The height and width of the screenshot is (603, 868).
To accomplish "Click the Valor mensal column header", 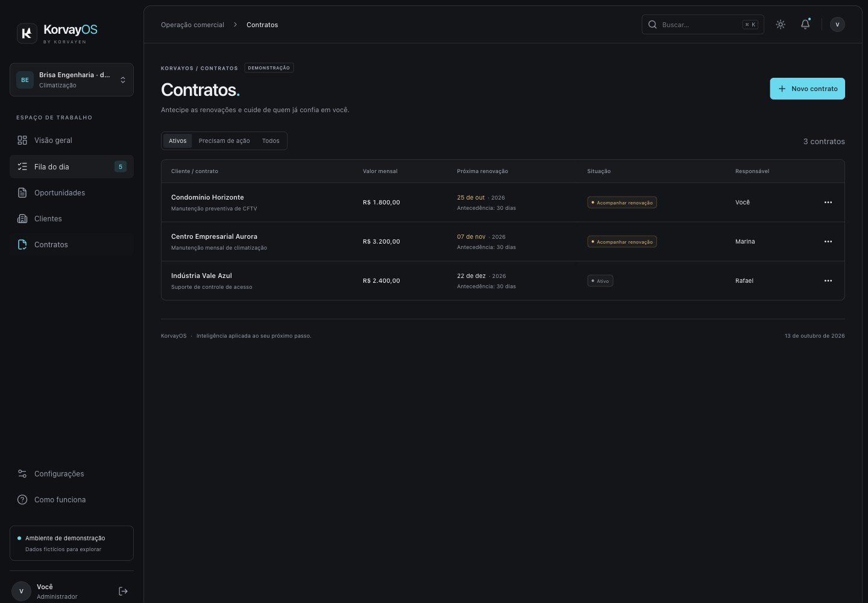I will pyautogui.click(x=380, y=171).
